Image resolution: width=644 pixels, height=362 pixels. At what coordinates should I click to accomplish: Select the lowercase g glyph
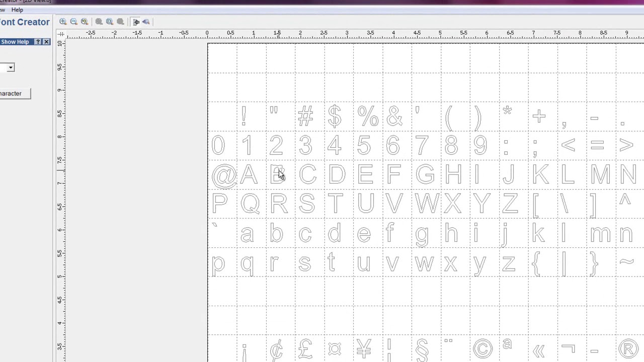click(x=422, y=237)
